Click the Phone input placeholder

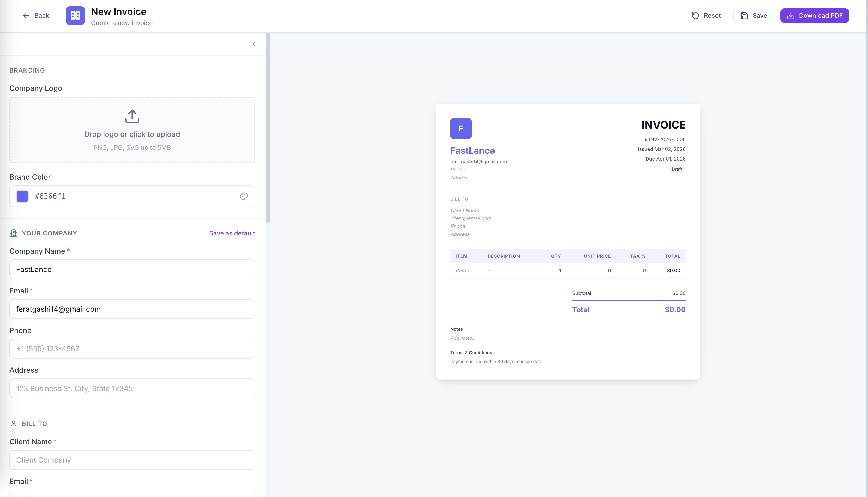[x=132, y=348]
